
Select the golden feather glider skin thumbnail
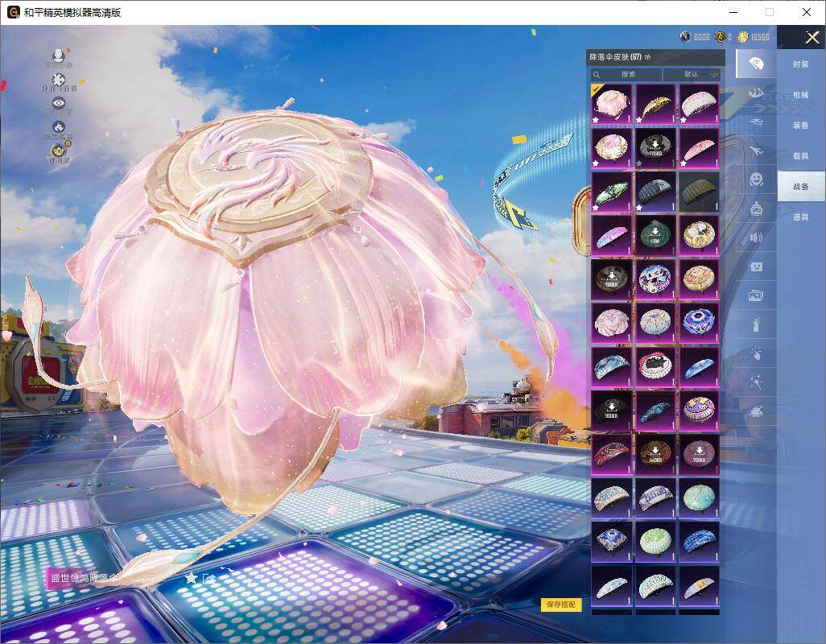(x=655, y=104)
